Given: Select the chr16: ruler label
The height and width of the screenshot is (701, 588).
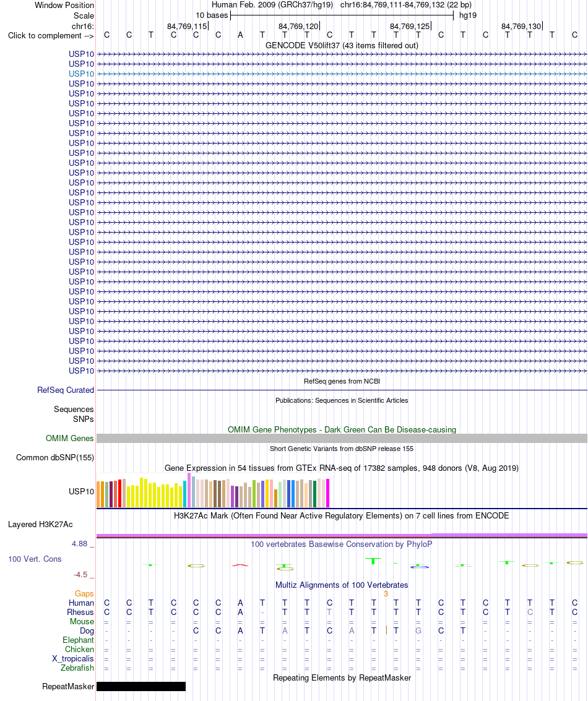Looking at the screenshot, I should click(83, 26).
